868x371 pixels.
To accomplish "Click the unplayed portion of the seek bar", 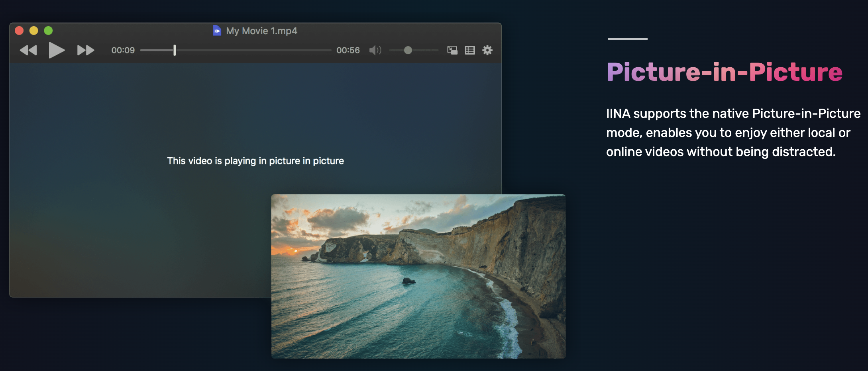I will (x=253, y=50).
